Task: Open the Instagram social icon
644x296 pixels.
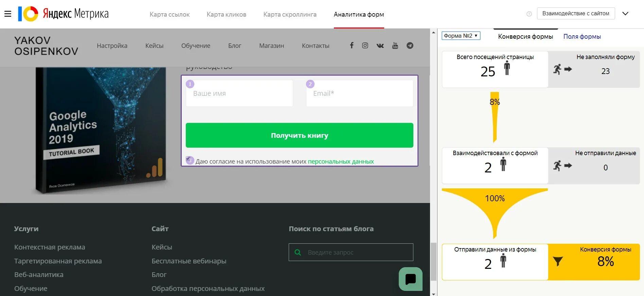Action: pos(365,45)
